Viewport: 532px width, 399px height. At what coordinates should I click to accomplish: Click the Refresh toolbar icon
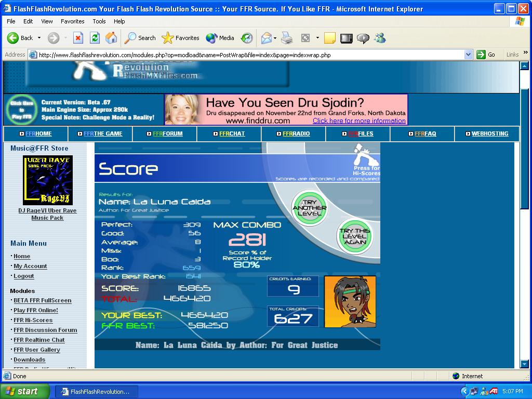pyautogui.click(x=95, y=38)
